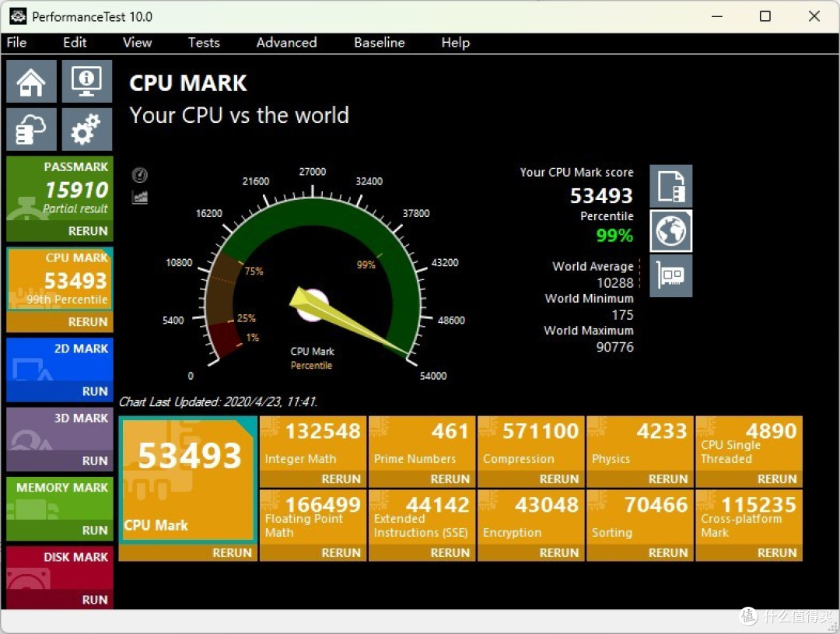Rerun the Floating Point Math test
This screenshot has width=840, height=634.
point(341,552)
